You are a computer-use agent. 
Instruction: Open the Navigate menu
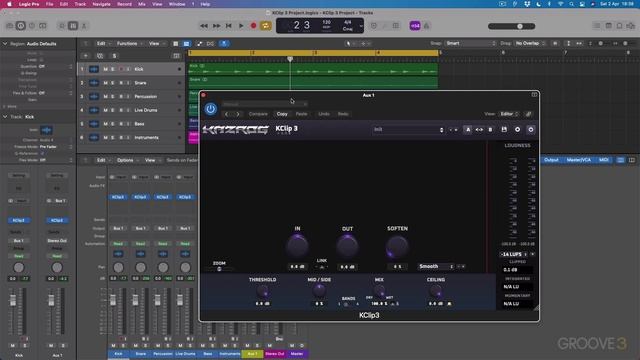coord(101,4)
